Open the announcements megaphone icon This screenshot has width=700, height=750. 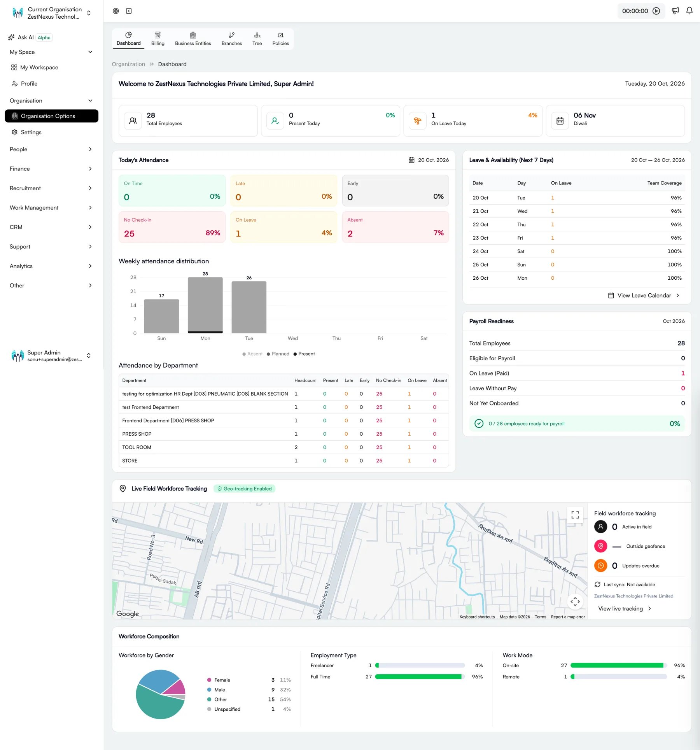[675, 11]
